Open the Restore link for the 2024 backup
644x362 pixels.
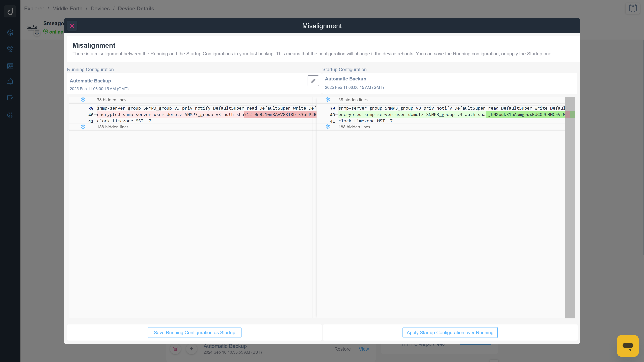click(x=342, y=349)
